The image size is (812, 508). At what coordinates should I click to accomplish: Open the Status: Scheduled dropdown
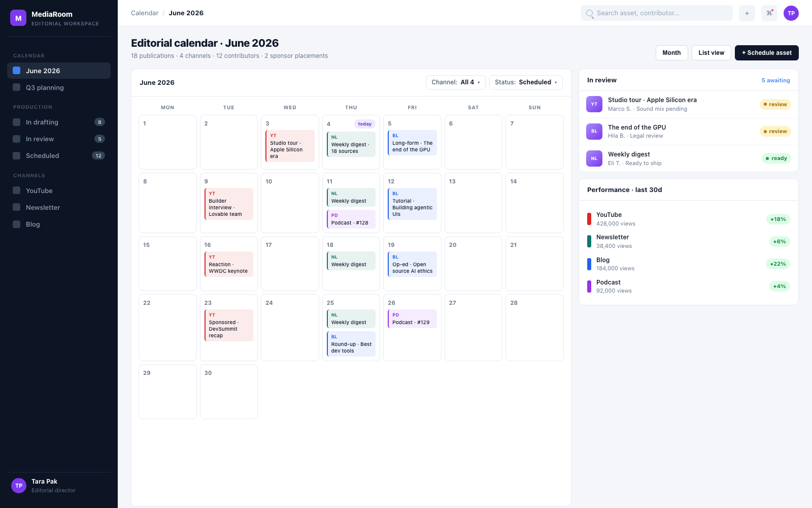coord(526,82)
